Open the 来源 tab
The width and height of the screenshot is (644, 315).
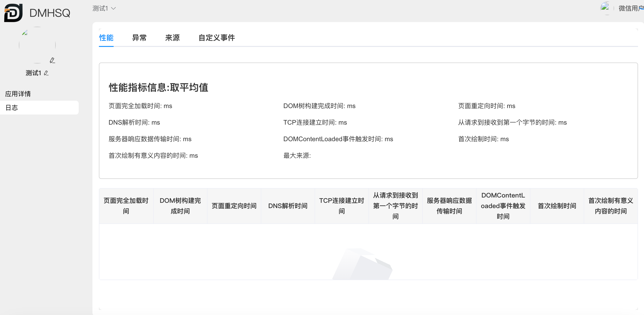172,38
